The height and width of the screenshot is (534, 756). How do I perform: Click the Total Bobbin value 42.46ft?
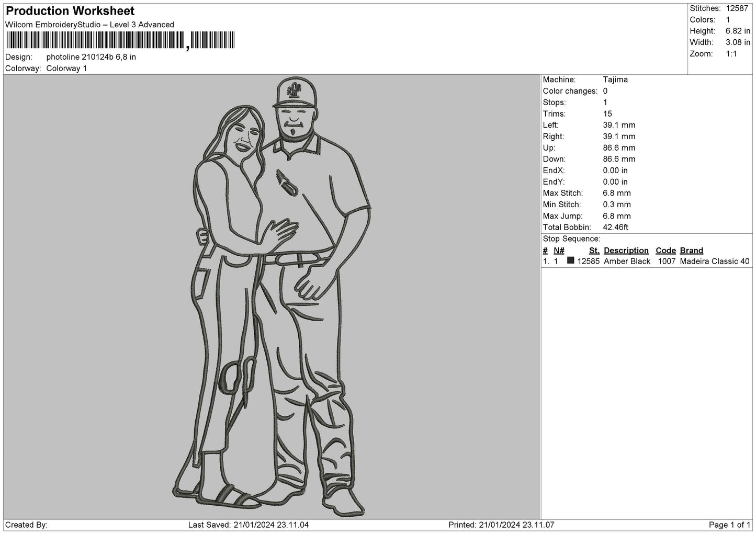point(616,228)
